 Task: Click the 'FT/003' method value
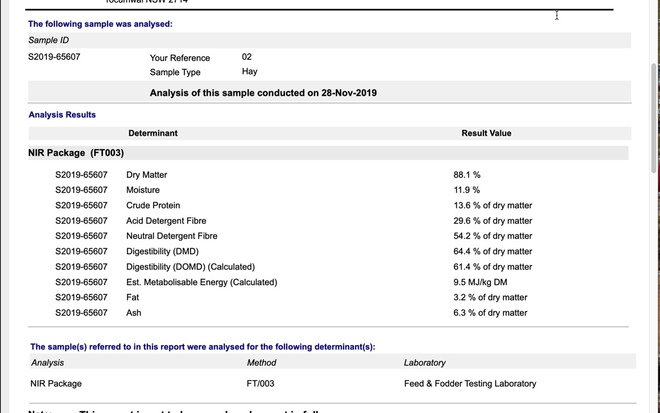point(260,383)
